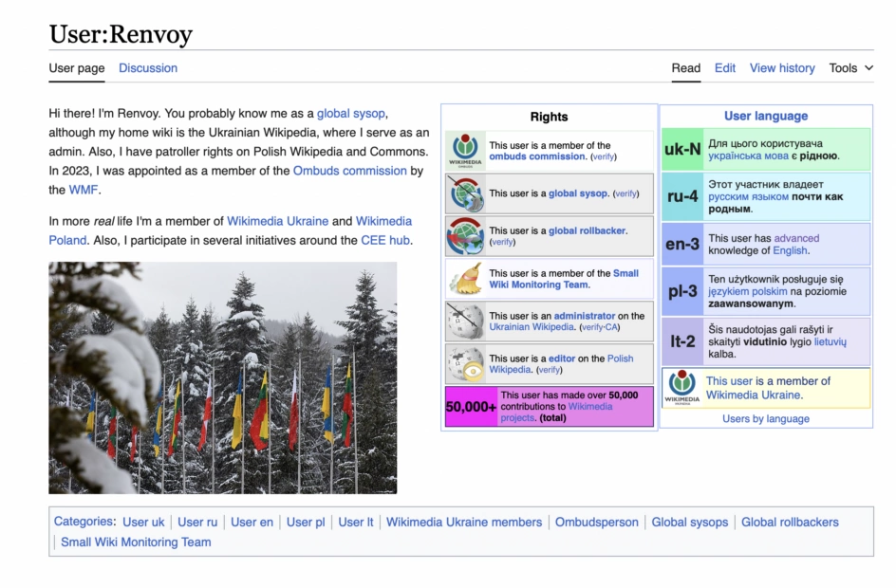
Task: Open the English language link
Action: (x=790, y=250)
